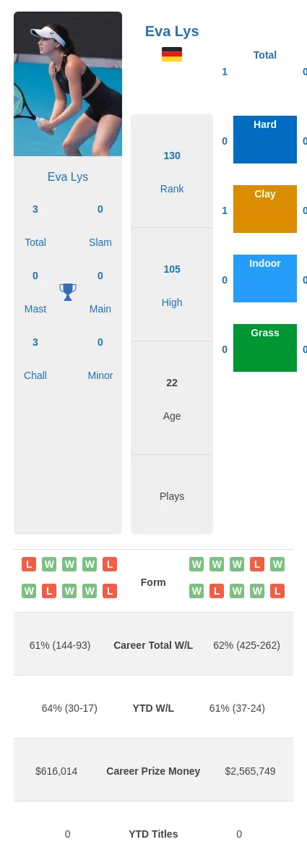
Task: Select the Indoor surface tile
Action: pyautogui.click(x=265, y=278)
